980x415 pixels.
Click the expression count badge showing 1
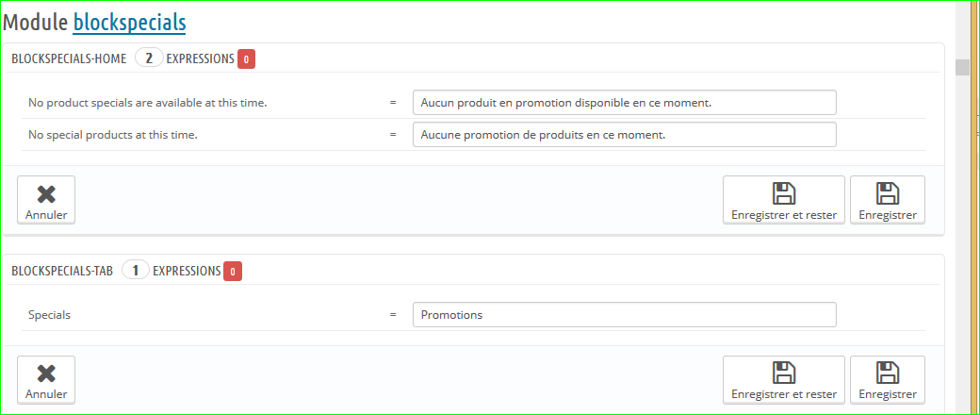tap(135, 271)
